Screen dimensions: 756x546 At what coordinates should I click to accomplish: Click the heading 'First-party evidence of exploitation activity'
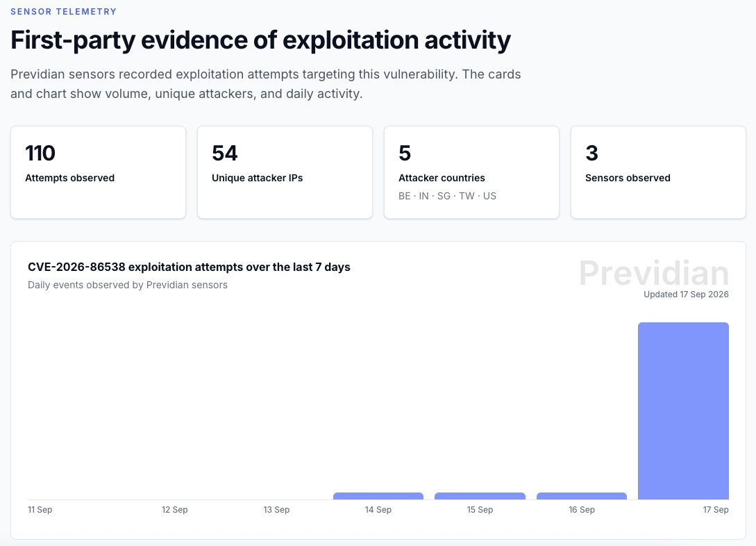(x=261, y=40)
